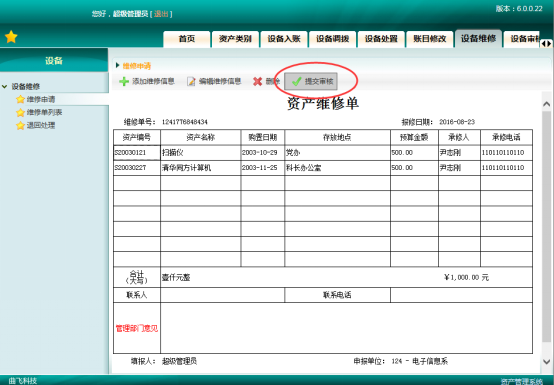Image resolution: width=554 pixels, height=385 pixels.
Task: Click asset name 扫描仪 cell
Action: coord(201,153)
